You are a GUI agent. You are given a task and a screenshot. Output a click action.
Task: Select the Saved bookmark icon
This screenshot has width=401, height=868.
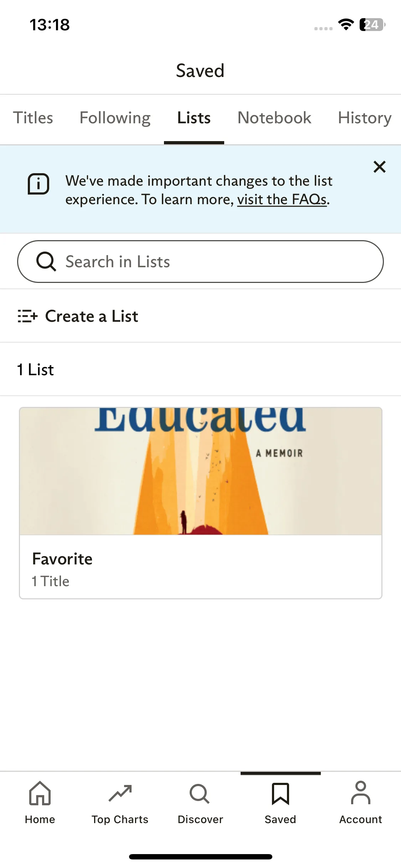[281, 794]
